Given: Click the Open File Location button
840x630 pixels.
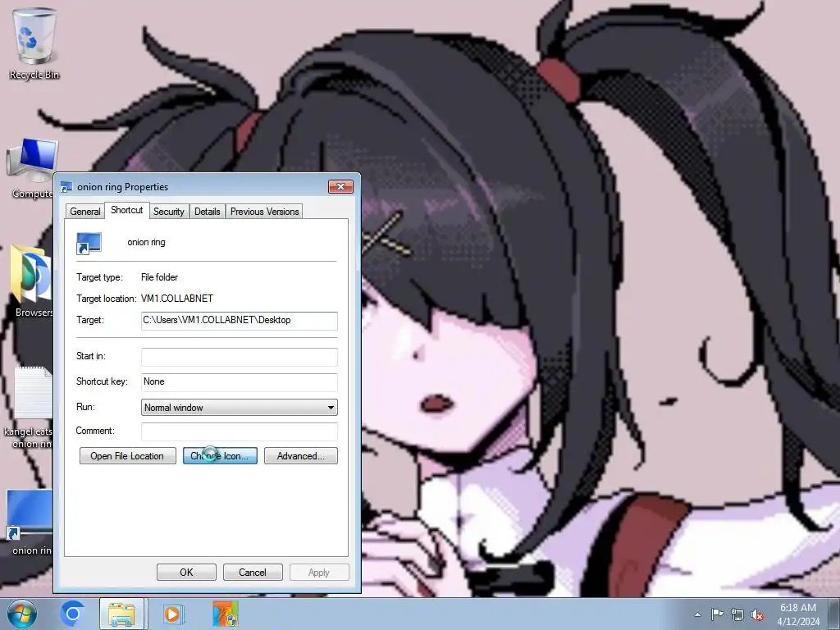Looking at the screenshot, I should 127,456.
